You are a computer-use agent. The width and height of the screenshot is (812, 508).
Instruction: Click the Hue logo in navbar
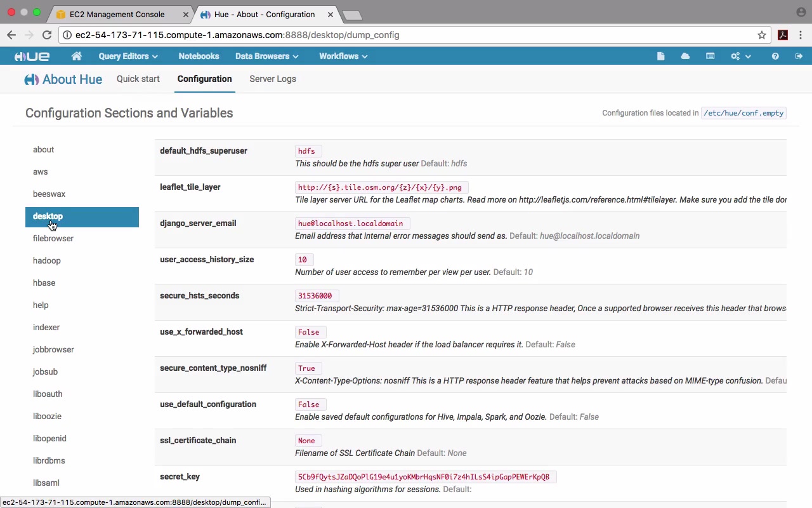(32, 57)
